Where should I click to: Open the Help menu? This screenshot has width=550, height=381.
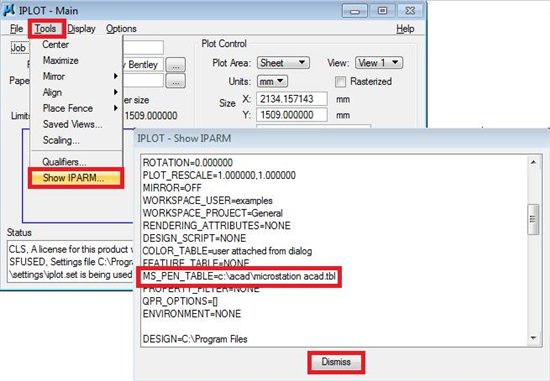(405, 29)
